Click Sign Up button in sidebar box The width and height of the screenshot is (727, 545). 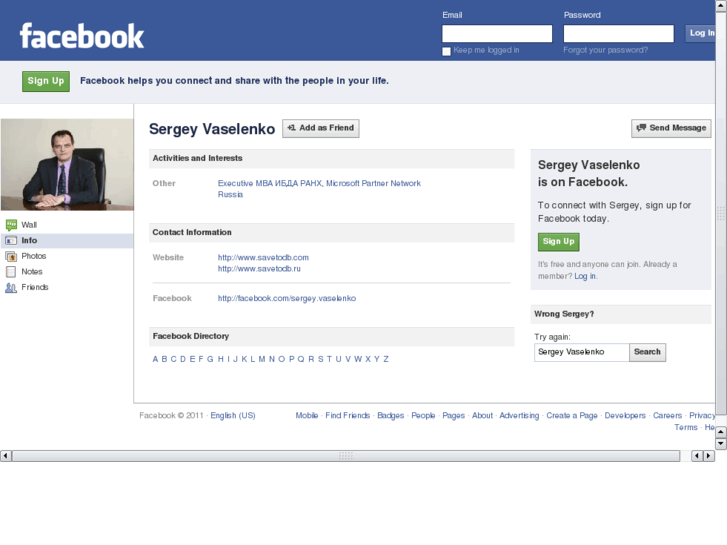(559, 242)
